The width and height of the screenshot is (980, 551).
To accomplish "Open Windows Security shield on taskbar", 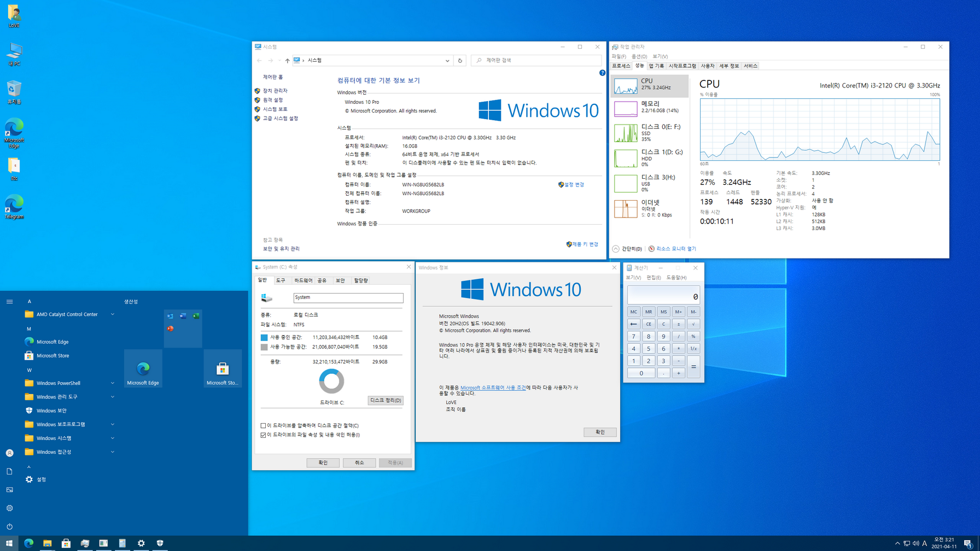I will [x=160, y=543].
